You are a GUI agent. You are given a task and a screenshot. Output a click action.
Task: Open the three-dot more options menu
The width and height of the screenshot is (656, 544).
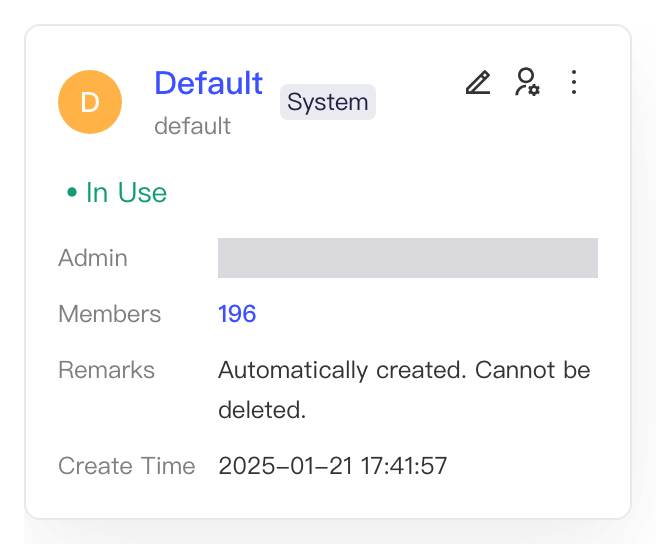pos(574,82)
